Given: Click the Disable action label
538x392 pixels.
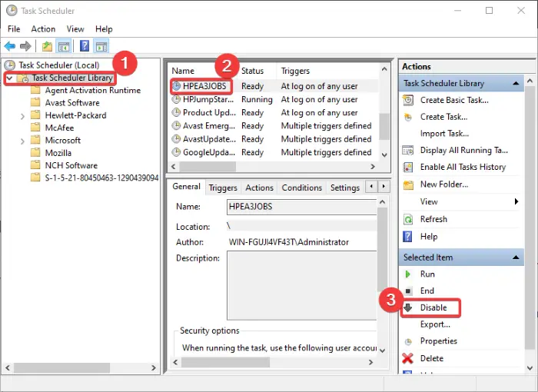Looking at the screenshot, I should pos(433,307).
